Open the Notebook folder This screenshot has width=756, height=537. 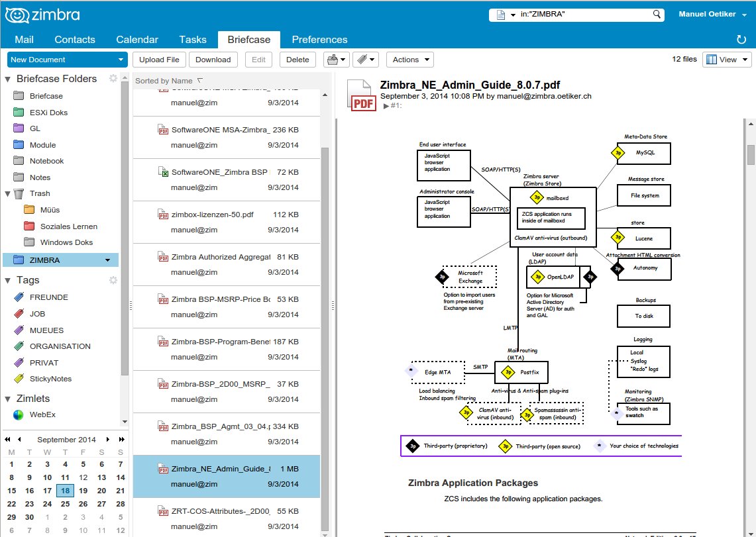pyautogui.click(x=46, y=161)
